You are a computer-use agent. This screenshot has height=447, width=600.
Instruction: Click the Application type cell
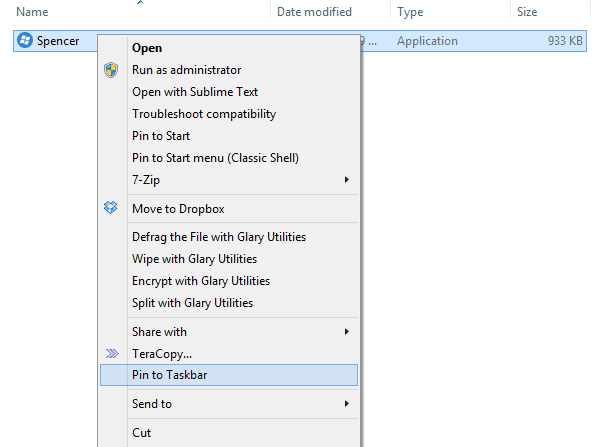pyautogui.click(x=427, y=41)
